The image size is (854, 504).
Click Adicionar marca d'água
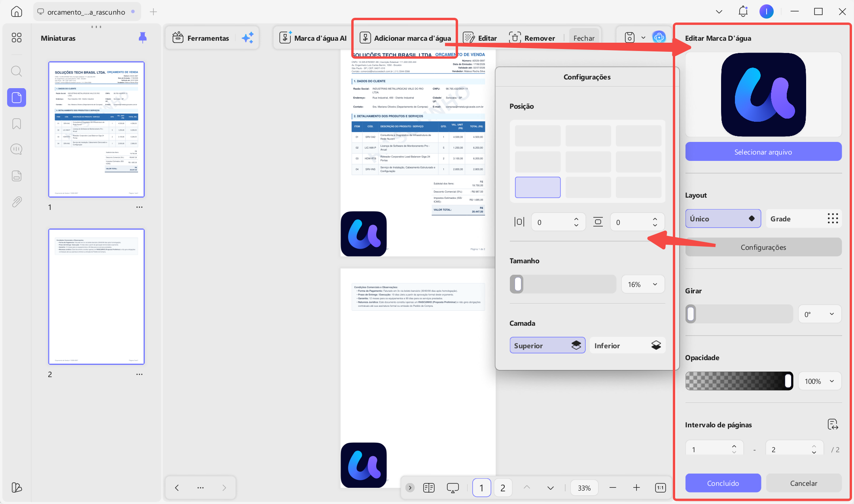(x=405, y=38)
